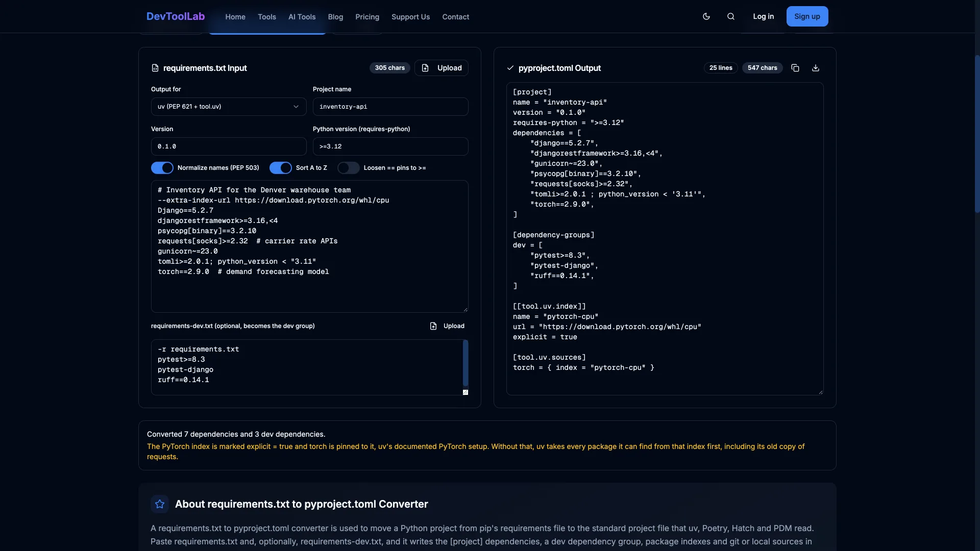This screenshot has height=551, width=980.
Task: Open the Output for dropdown
Action: [x=229, y=107]
